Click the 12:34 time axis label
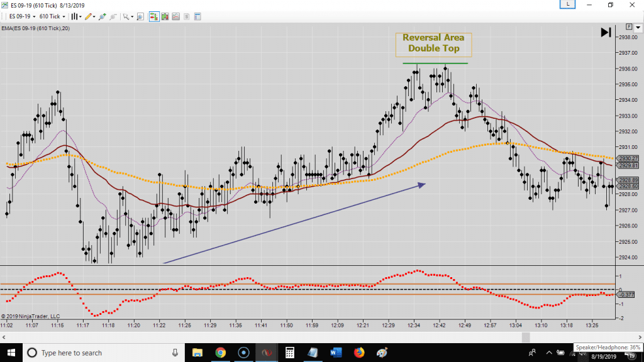Viewport: 644px width, 362px height. [x=414, y=326]
